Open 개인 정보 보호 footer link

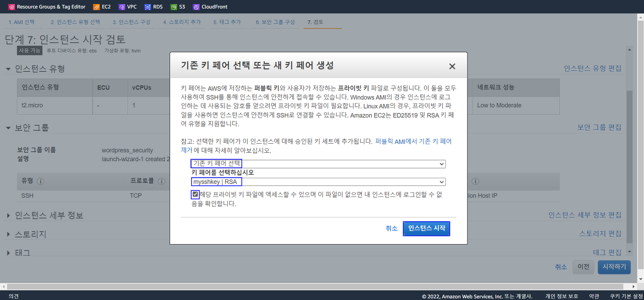pyautogui.click(x=562, y=296)
